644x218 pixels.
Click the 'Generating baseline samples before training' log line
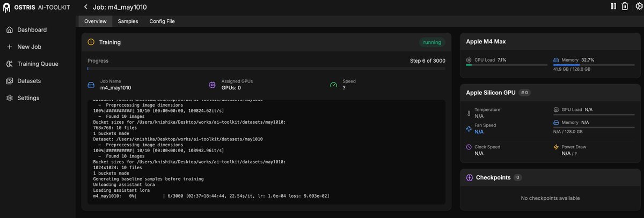pos(148,179)
